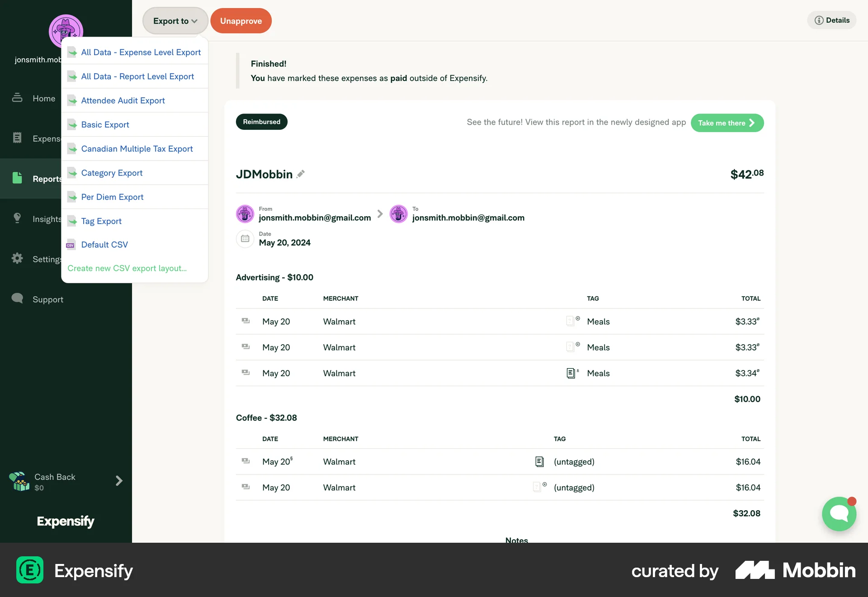This screenshot has width=868, height=597.
Task: Open Insights via the lightbulb icon
Action: coord(17,218)
